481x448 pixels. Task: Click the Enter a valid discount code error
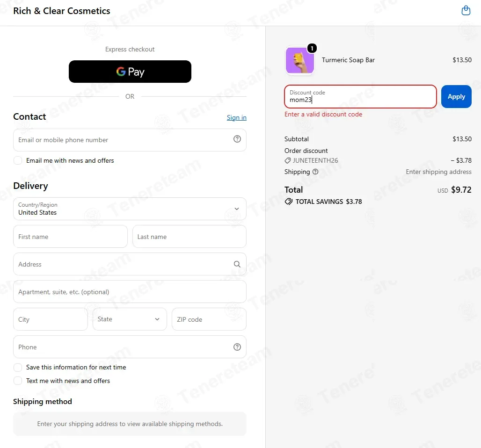click(x=323, y=114)
